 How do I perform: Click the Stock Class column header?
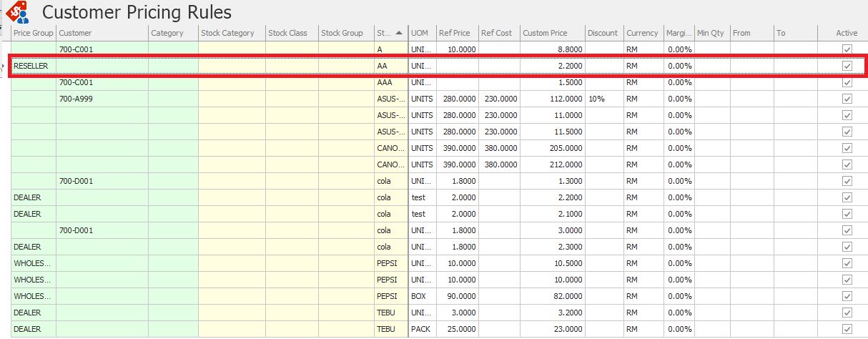pos(292,33)
